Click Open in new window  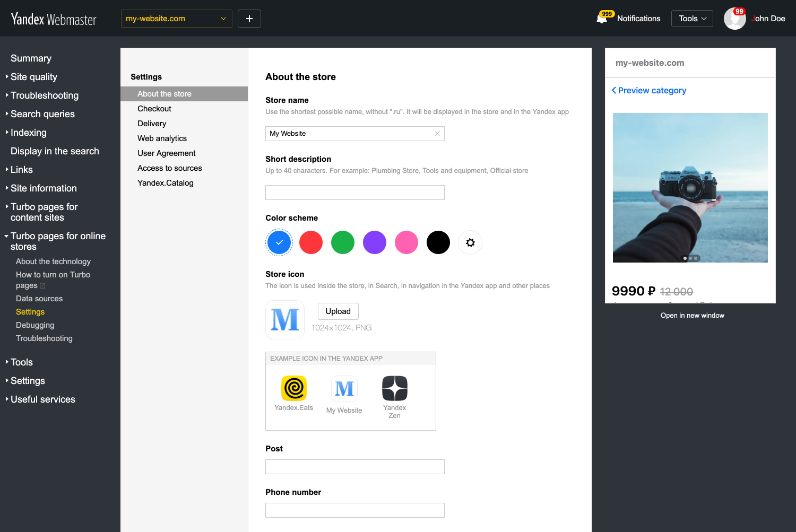click(693, 316)
